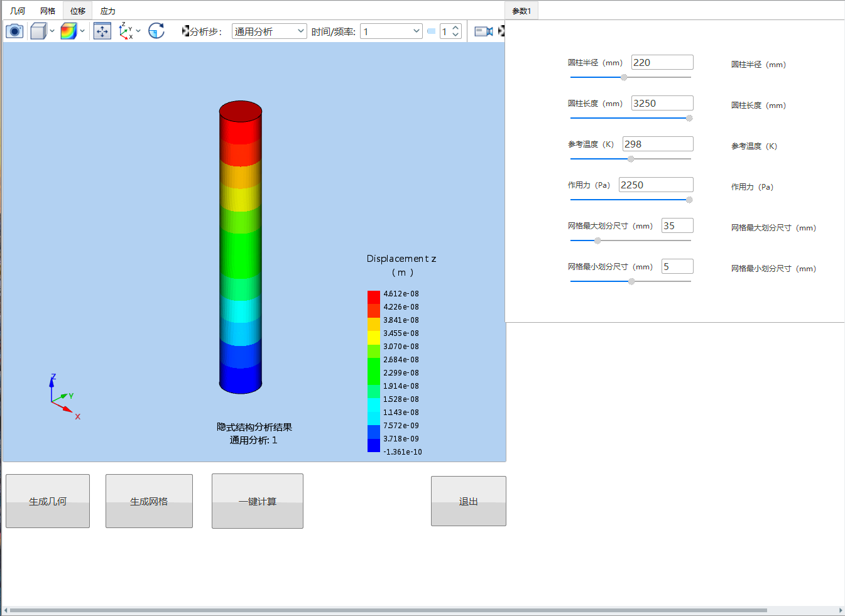Click the fit-to-view arrows icon
This screenshot has height=616, width=845.
pyautogui.click(x=102, y=31)
